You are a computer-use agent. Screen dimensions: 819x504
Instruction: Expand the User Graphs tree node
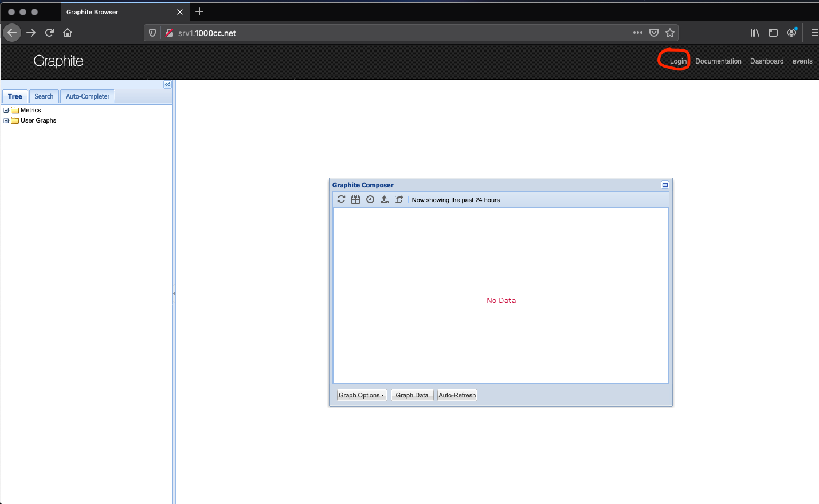6,120
